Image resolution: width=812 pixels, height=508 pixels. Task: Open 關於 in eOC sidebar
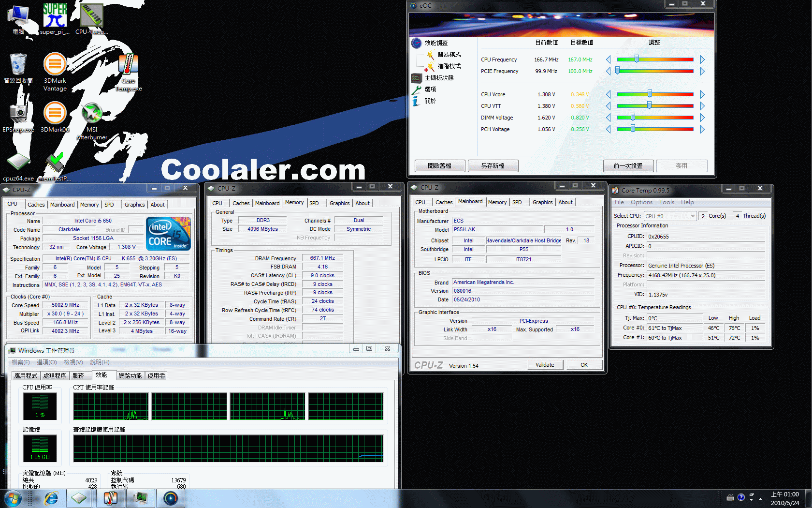point(430,101)
